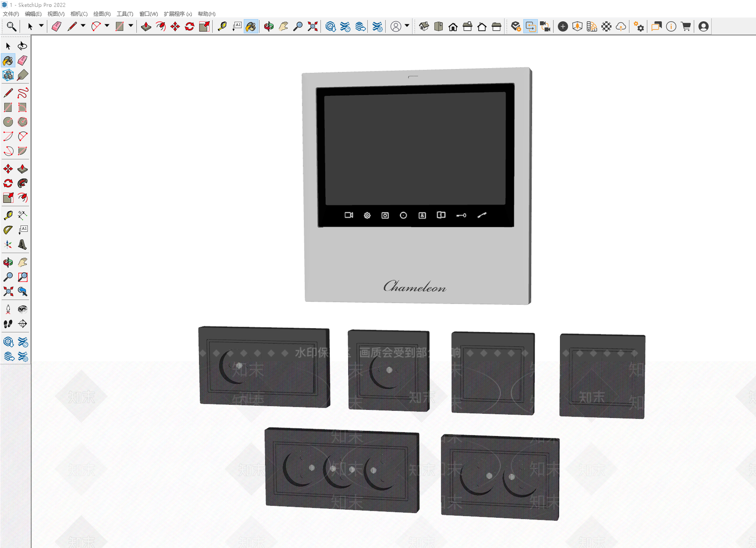Click the info circle icon
Viewport: 756px width, 548px height.
point(671,26)
